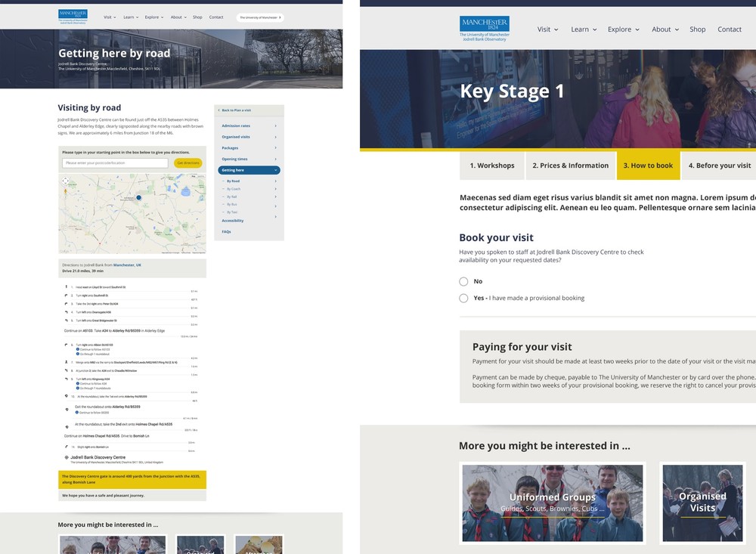This screenshot has height=554, width=756.
Task: Click the Jodrell Bank Discovery Centre destination text
Action: (98, 457)
